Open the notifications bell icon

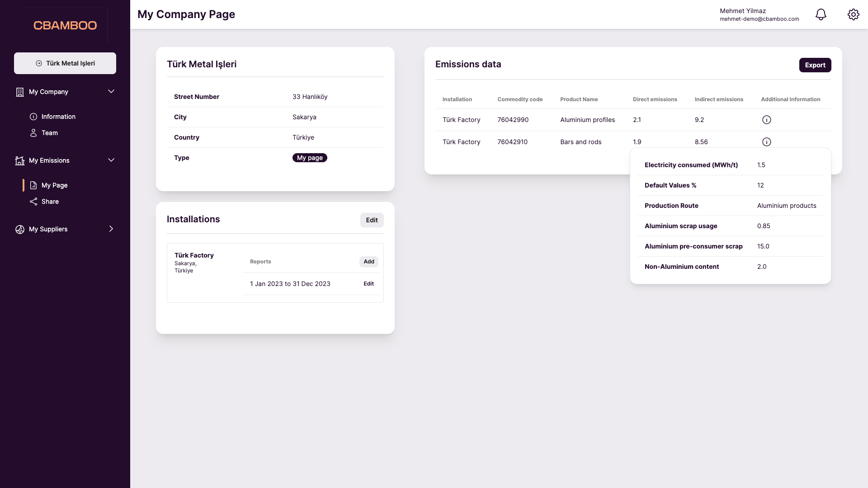pos(821,14)
